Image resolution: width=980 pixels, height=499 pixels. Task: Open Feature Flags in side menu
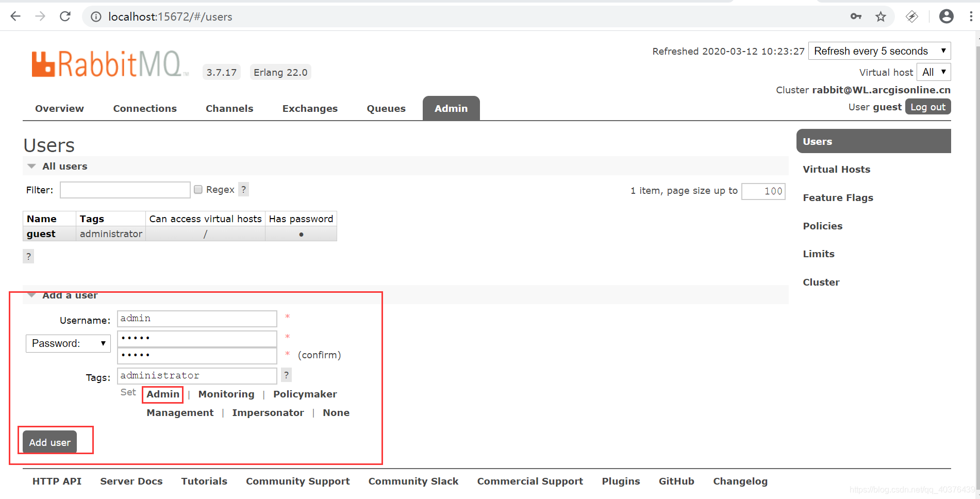pyautogui.click(x=838, y=197)
